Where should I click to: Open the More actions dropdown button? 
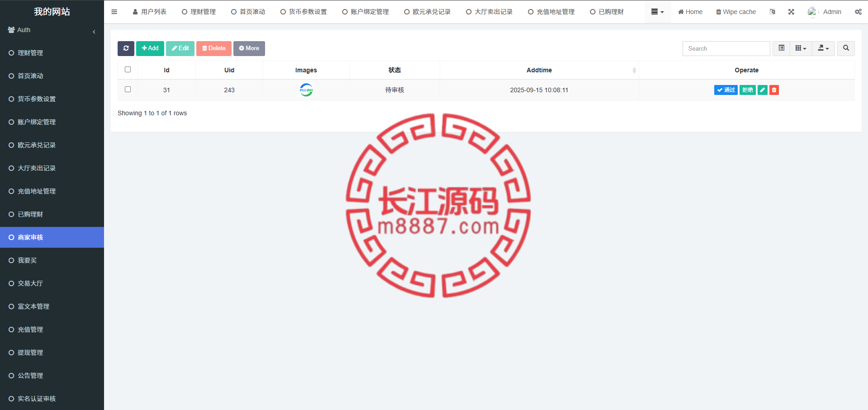[249, 48]
